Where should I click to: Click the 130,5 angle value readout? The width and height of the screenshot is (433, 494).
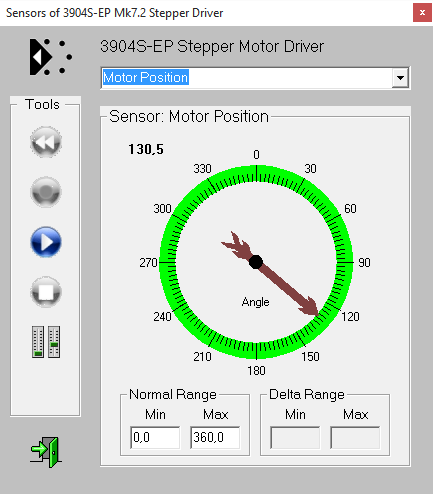pyautogui.click(x=146, y=149)
